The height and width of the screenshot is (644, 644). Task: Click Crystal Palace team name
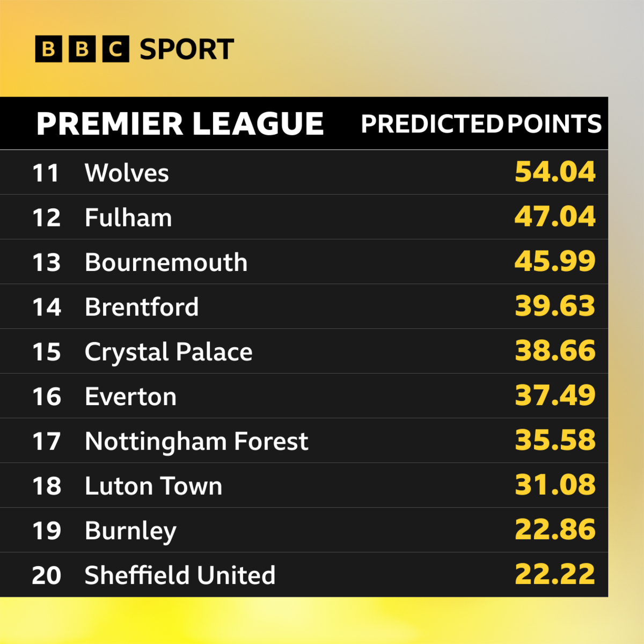coord(169,352)
